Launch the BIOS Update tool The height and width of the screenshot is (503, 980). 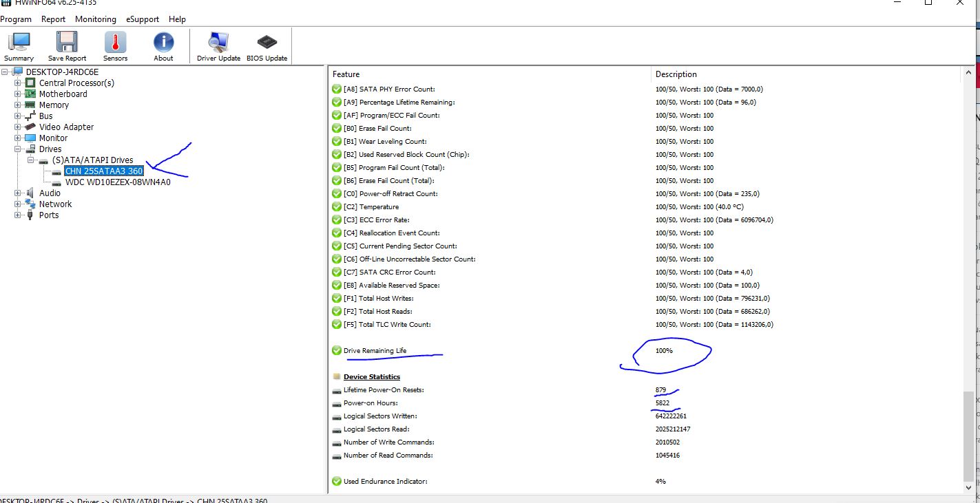(x=267, y=47)
